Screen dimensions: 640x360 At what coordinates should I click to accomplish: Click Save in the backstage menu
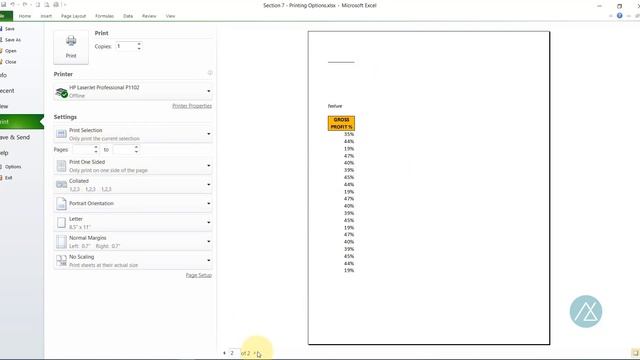8,29
